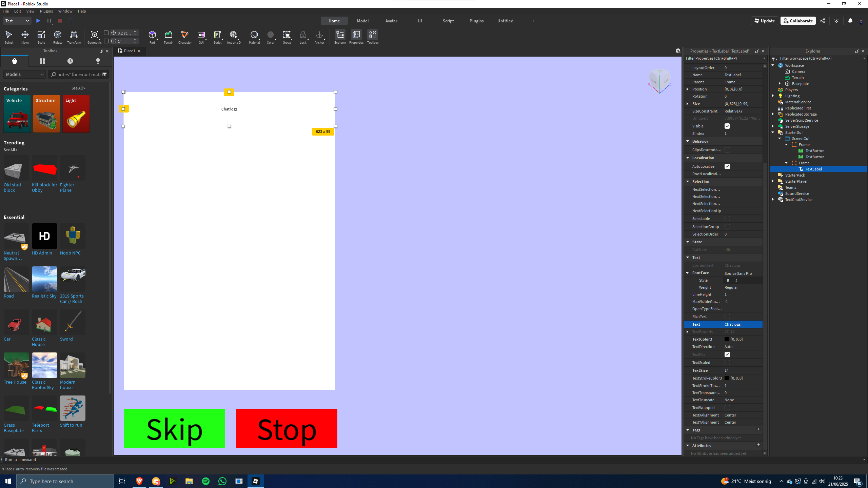Pick the Transform tool
Image resolution: width=868 pixels, height=488 pixels.
74,37
